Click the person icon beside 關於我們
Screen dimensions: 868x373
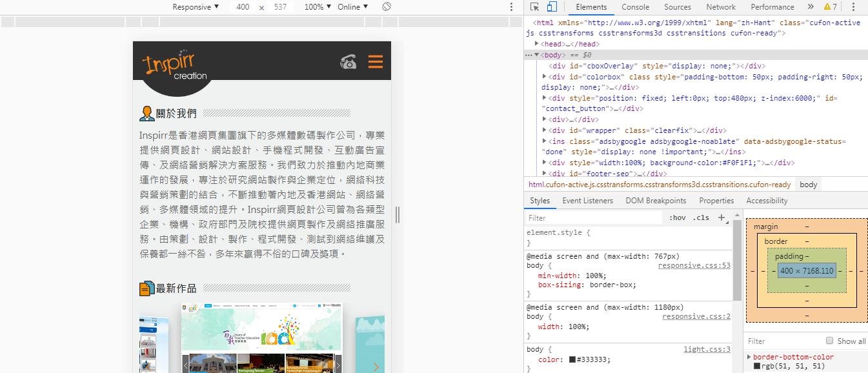(147, 113)
